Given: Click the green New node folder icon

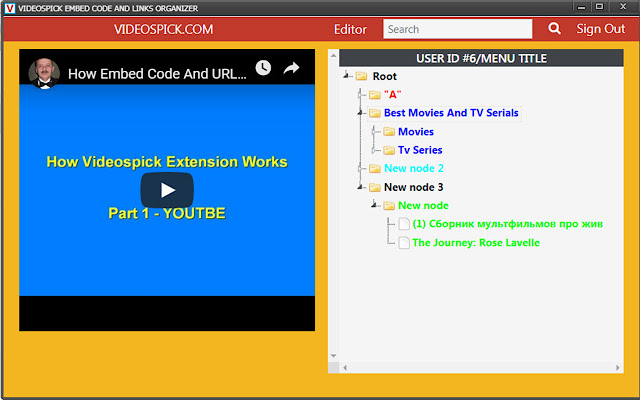Looking at the screenshot, I should point(389,206).
